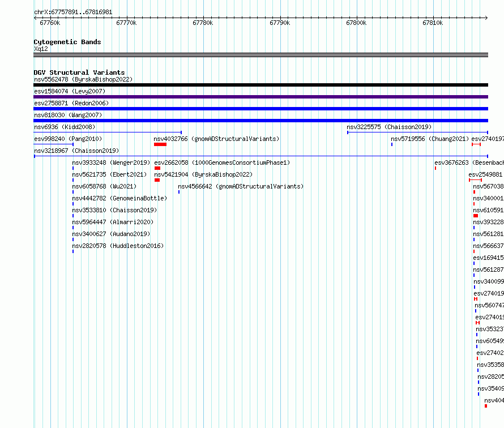Click esv2662058 (1000GenomesConsortiumPhase1) label
The image size is (504, 428).
222,162
